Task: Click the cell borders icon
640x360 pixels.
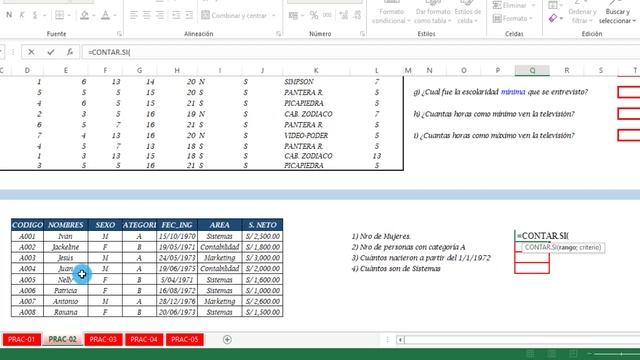Action: [60, 15]
